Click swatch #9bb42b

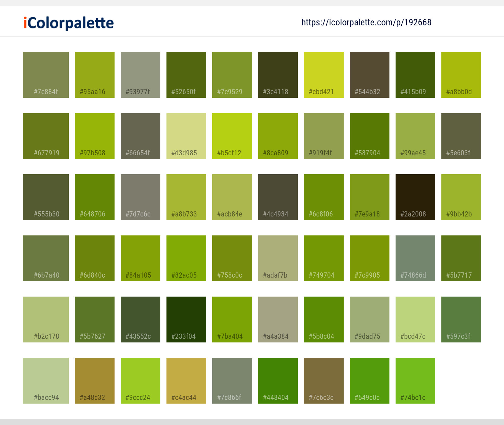tap(461, 197)
